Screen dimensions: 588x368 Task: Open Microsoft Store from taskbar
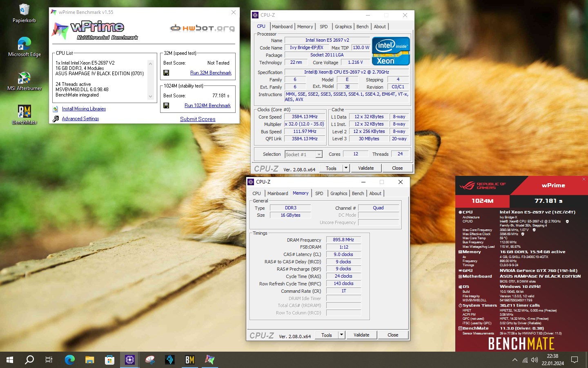pos(109,360)
